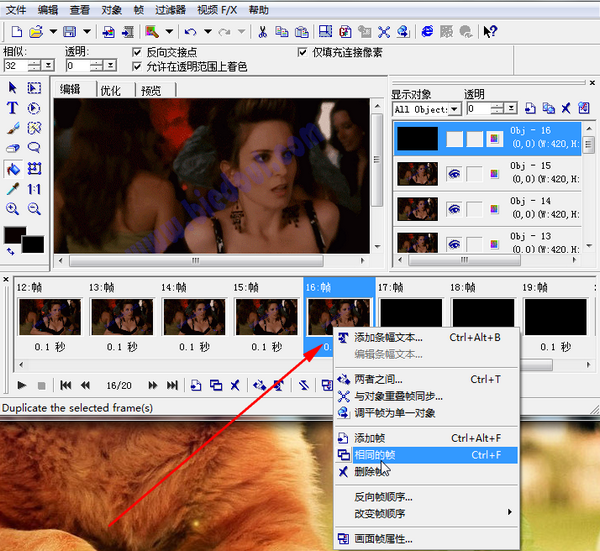This screenshot has width=600, height=551.
Task: Click the Save disk toolbar icon
Action: tap(70, 32)
